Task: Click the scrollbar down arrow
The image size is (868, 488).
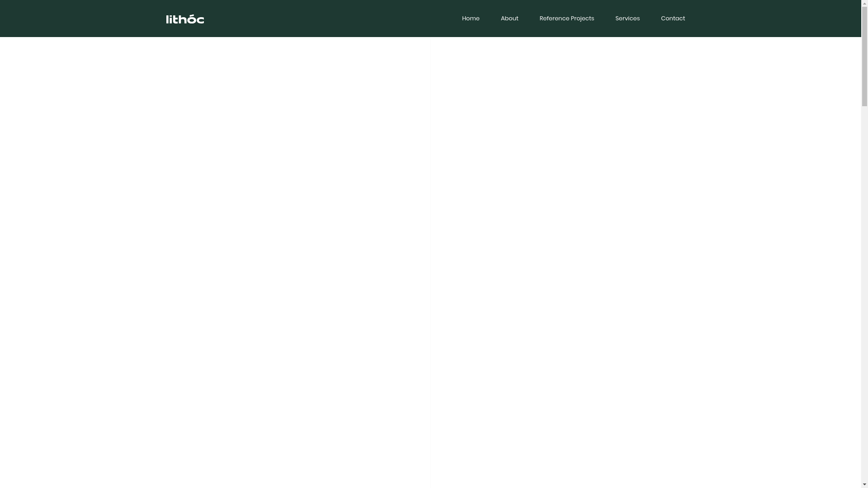Action: pos(864,484)
